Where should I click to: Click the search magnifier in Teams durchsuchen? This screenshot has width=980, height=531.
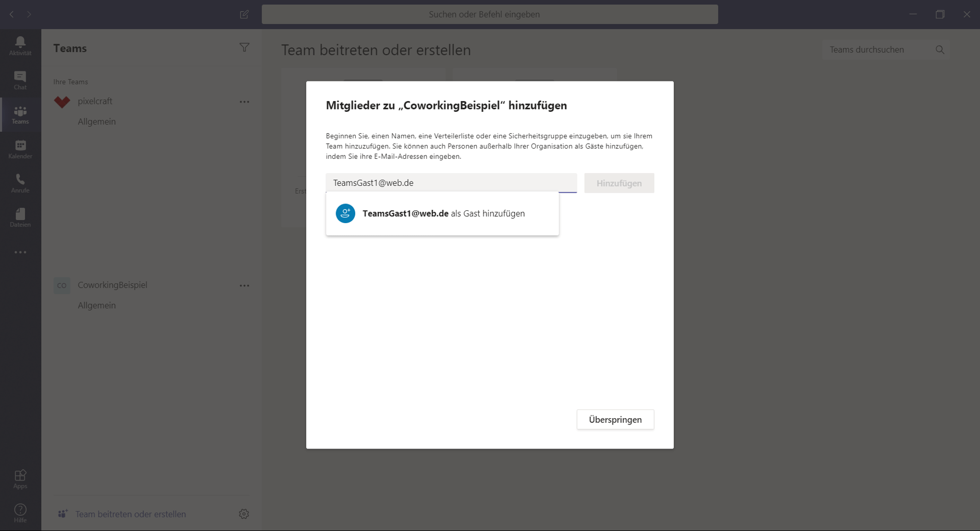pos(939,50)
